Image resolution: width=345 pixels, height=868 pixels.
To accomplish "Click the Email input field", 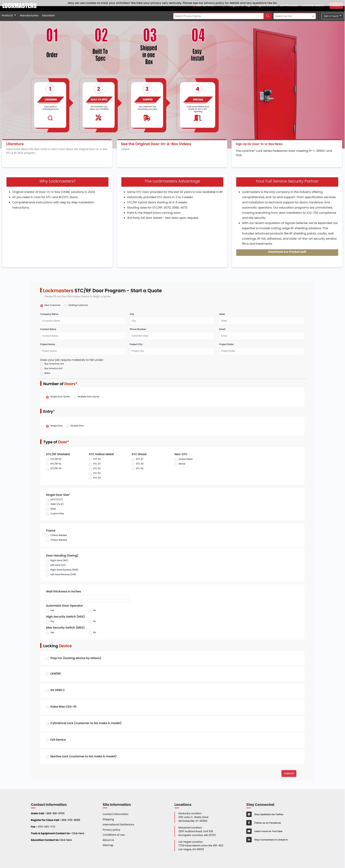I will pos(262,336).
